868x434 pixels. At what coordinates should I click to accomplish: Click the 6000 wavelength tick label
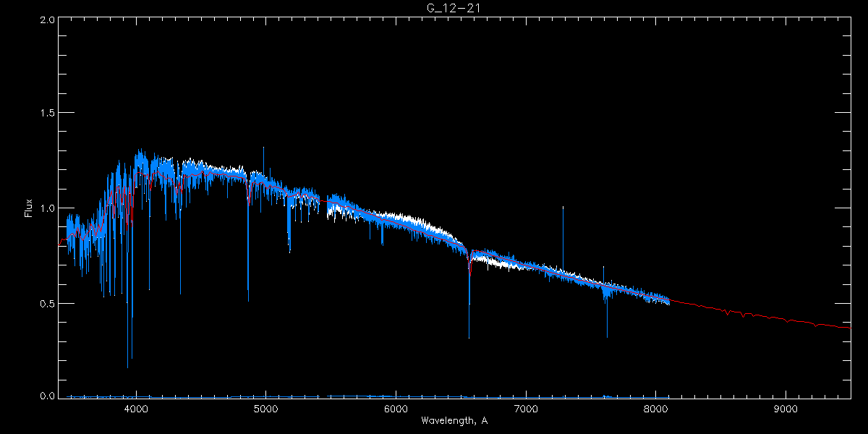pos(396,409)
